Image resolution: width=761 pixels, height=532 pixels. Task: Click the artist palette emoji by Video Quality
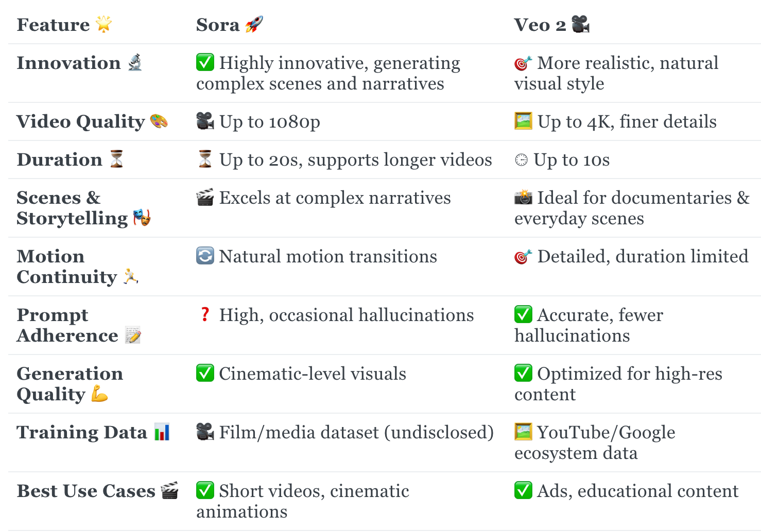click(x=159, y=121)
